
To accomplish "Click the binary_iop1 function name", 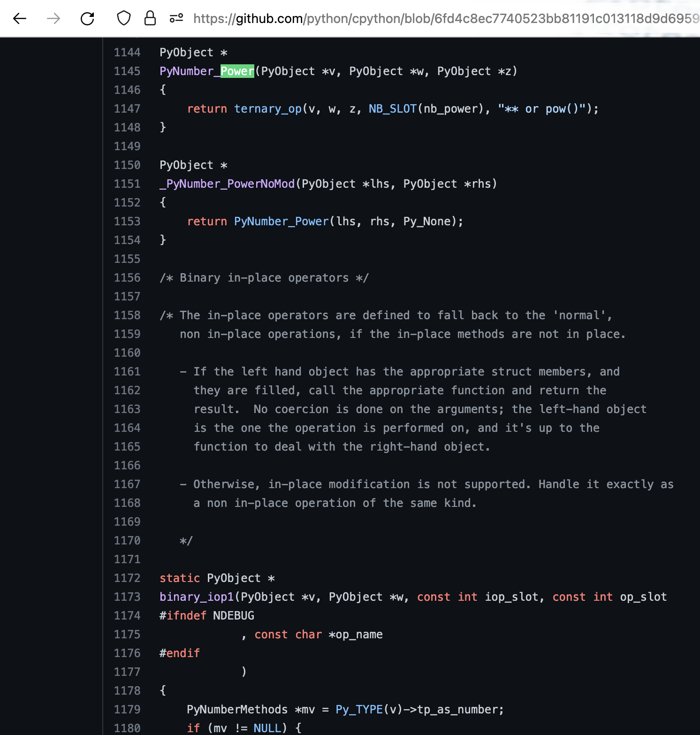I will coord(197,597).
